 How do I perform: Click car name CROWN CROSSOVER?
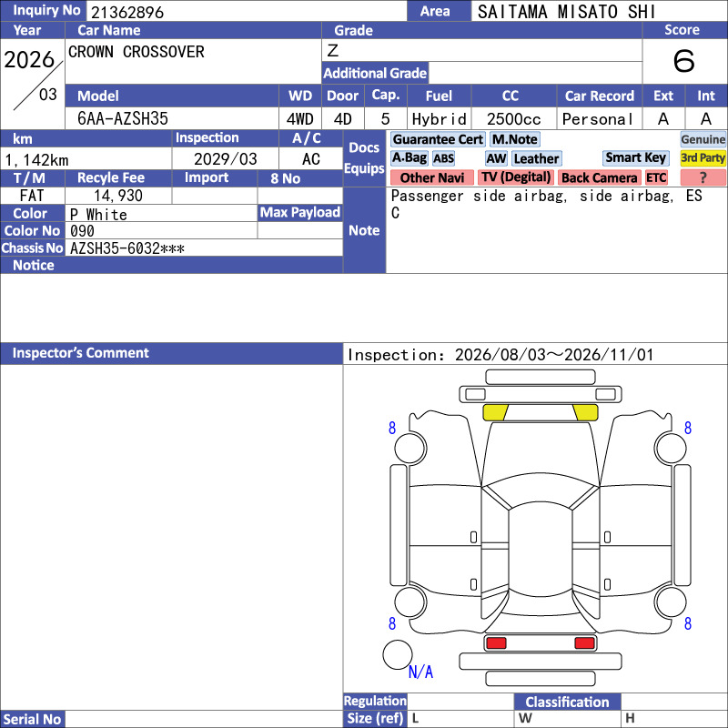coord(136,52)
